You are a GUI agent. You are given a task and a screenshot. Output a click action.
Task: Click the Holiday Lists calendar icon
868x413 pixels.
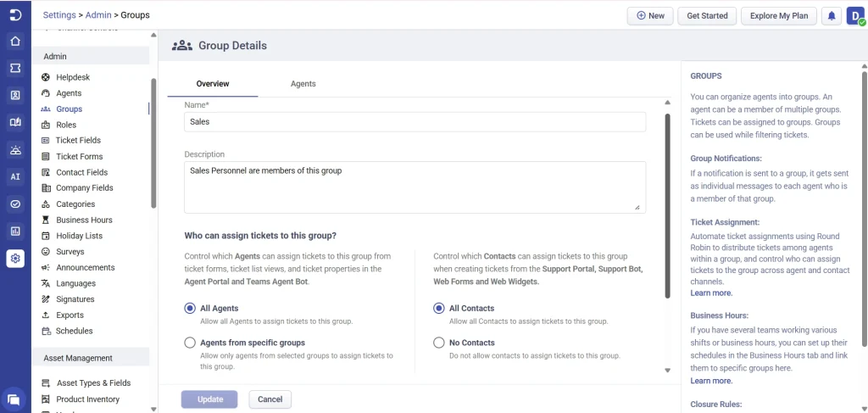click(x=46, y=236)
